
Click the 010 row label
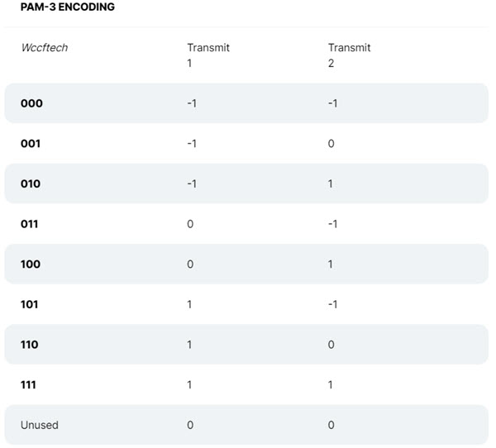click(x=31, y=183)
